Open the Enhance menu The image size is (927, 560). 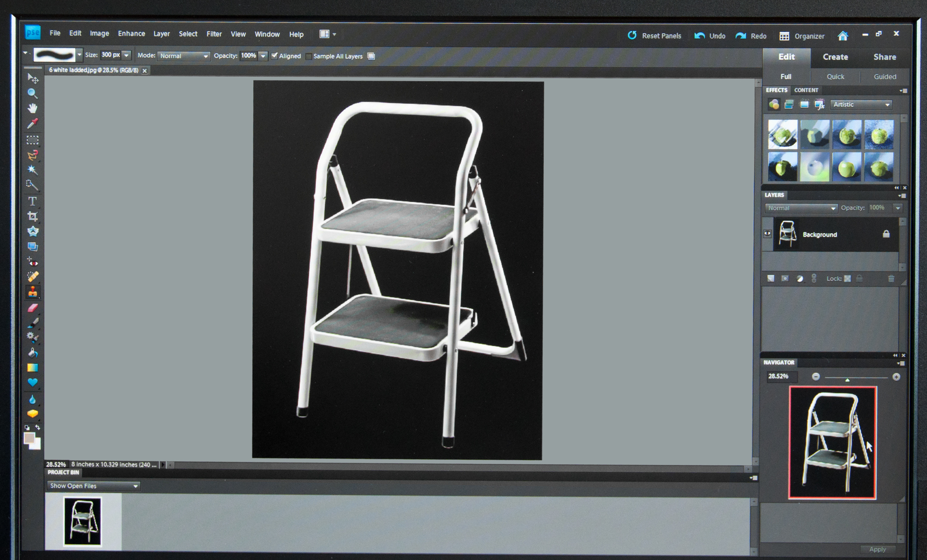pos(131,34)
